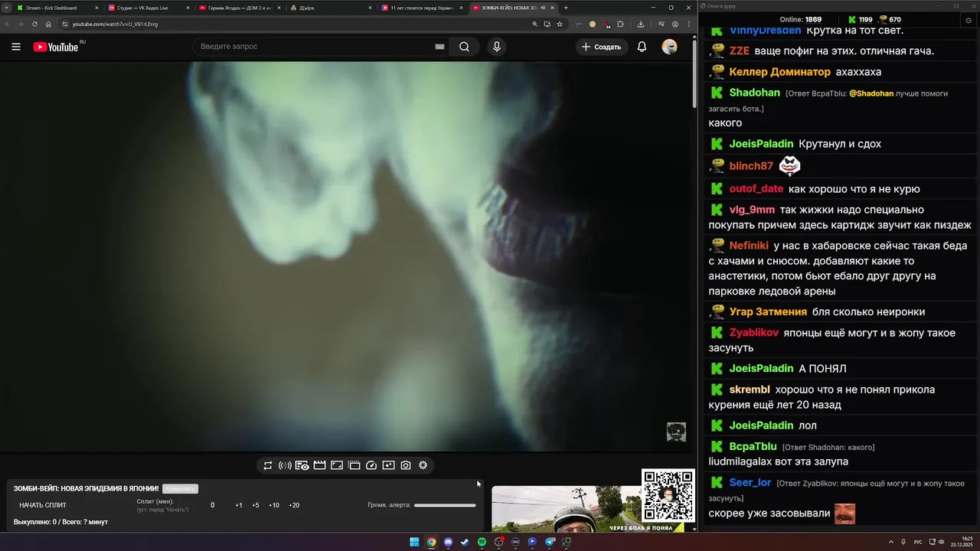980x551 pixels.
Task: Click the fullscreen-frame icon in player toolbar
Action: (337, 465)
